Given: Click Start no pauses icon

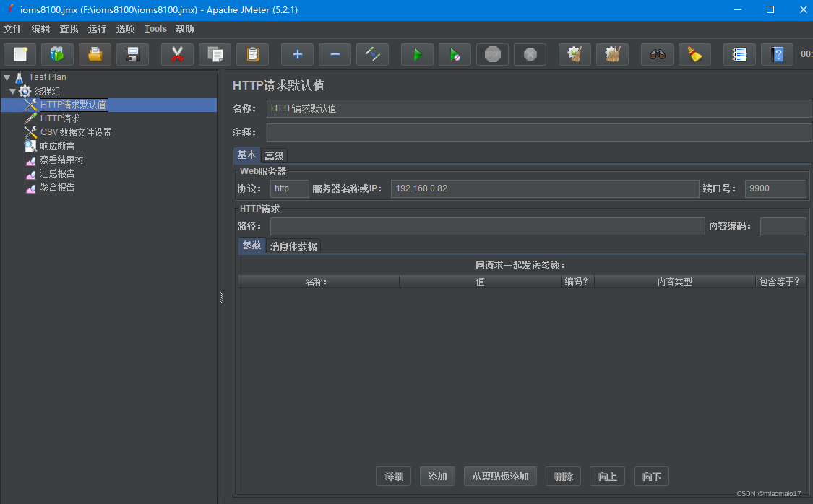Looking at the screenshot, I should point(455,54).
